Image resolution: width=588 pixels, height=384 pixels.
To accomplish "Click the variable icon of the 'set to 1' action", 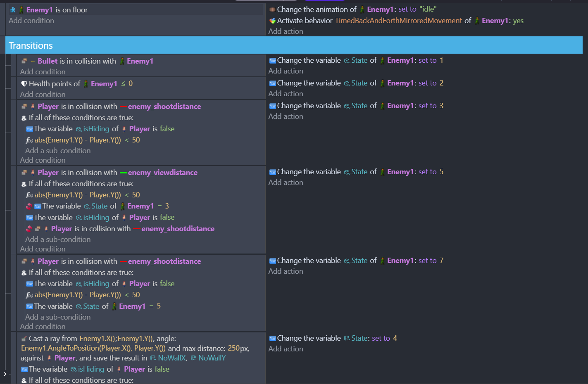I will click(272, 61).
